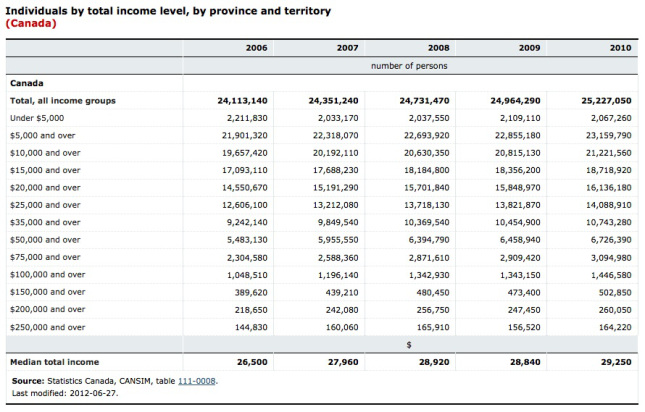The height and width of the screenshot is (412, 645).
Task: Click the red '(Canada)' subtitle
Action: [31, 23]
